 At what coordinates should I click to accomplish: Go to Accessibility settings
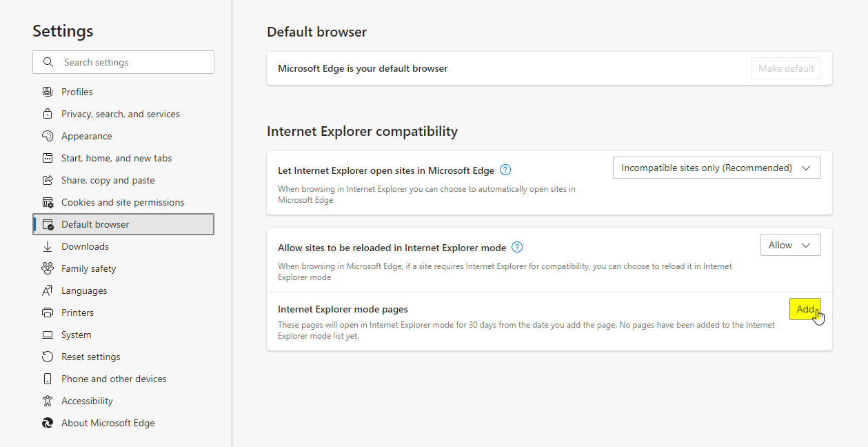[x=123, y=401]
